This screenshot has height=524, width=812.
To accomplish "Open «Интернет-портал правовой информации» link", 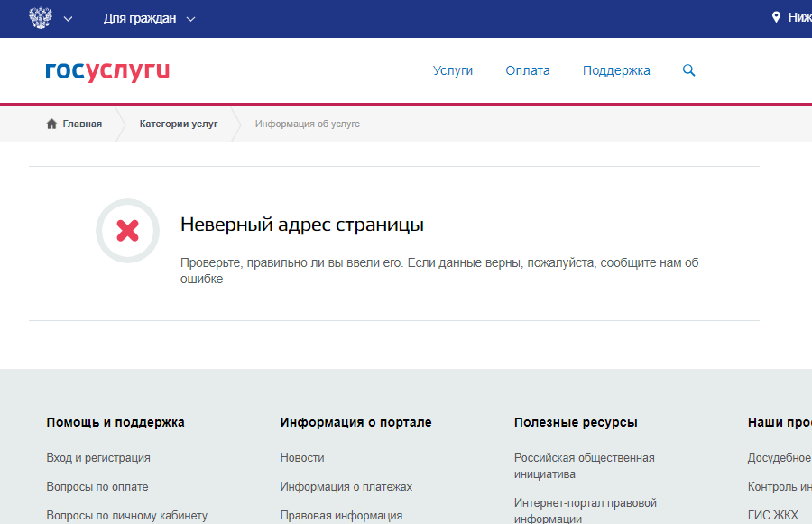I will (x=586, y=510).
